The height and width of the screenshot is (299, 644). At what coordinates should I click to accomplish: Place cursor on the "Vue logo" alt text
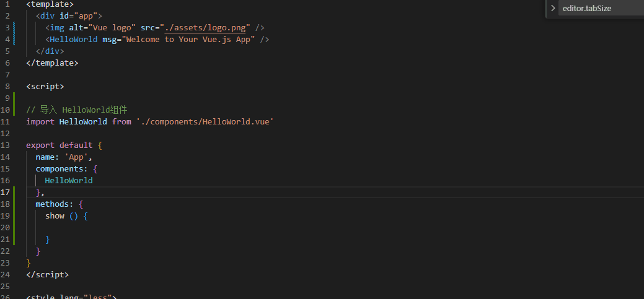point(114,28)
